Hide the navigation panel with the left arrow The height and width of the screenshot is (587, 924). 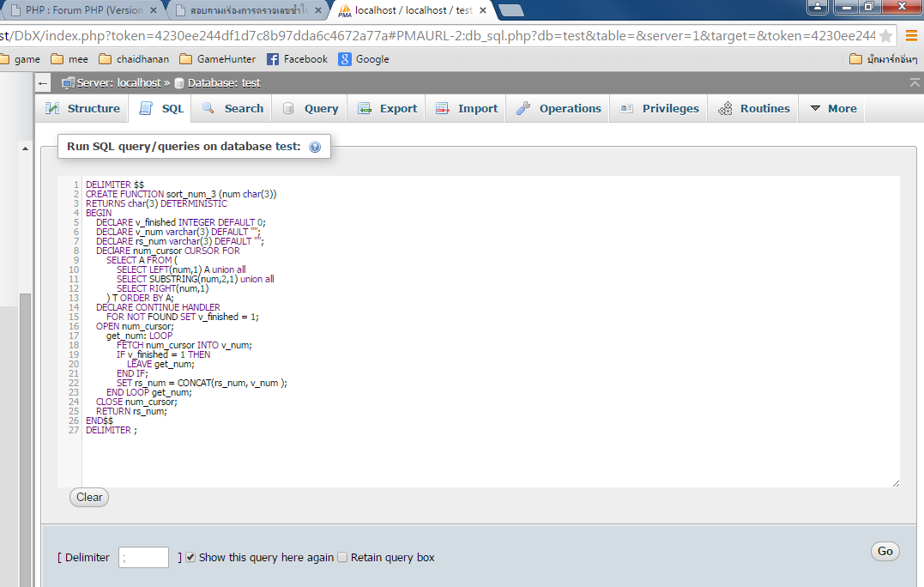click(42, 82)
